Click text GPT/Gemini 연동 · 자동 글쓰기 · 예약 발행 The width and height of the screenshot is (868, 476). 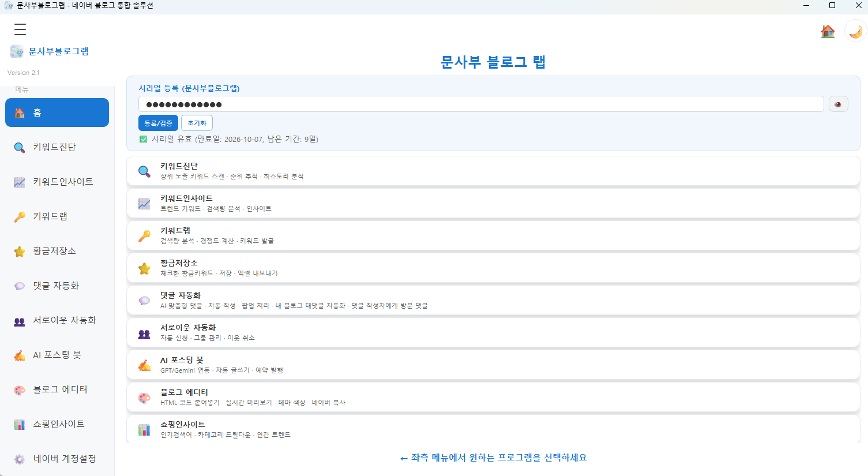tap(221, 370)
